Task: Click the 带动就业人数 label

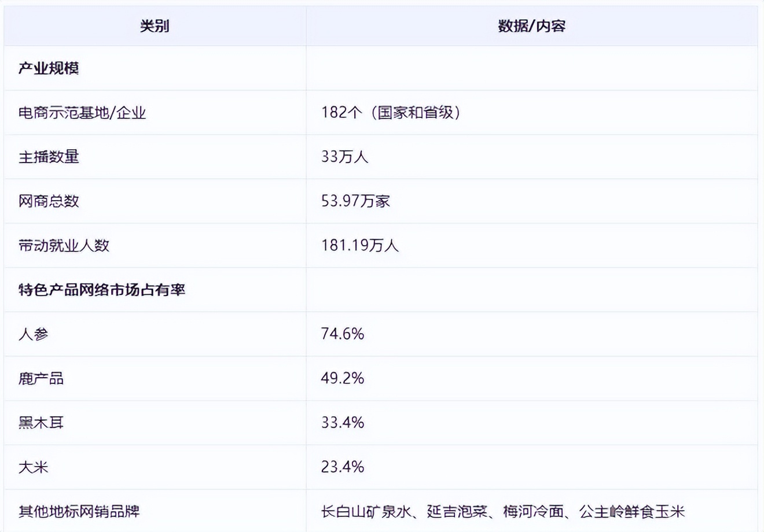Action: click(64, 245)
